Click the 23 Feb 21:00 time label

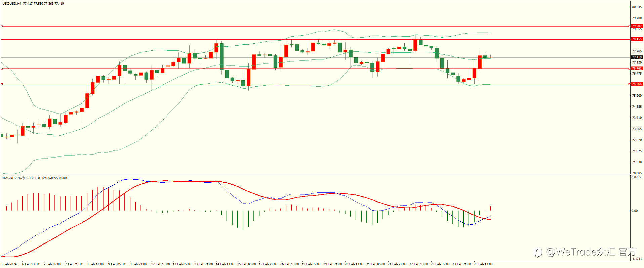click(x=461, y=264)
